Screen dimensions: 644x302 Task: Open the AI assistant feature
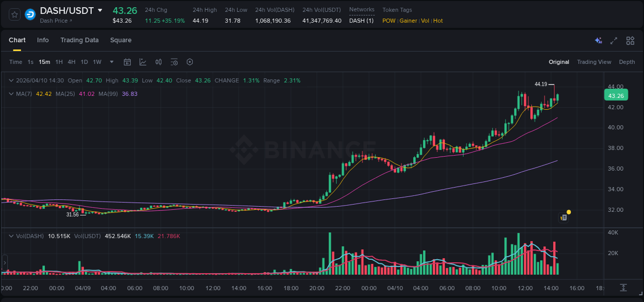pos(598,40)
